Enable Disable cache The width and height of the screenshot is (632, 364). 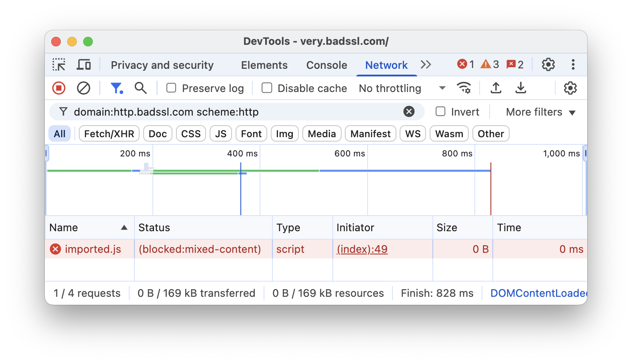point(266,88)
